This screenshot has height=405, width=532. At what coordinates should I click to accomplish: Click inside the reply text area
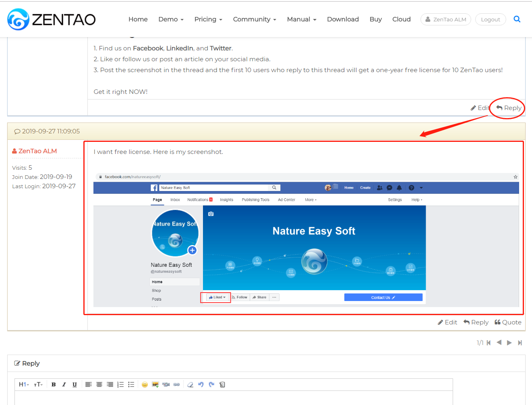[x=234, y=398]
